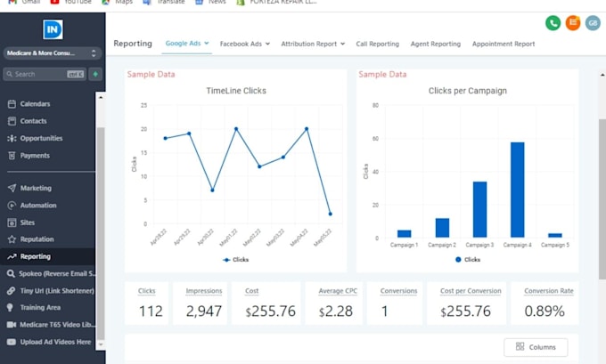The width and height of the screenshot is (606, 364).
Task: Open Opportunities in the sidebar
Action: 41,138
